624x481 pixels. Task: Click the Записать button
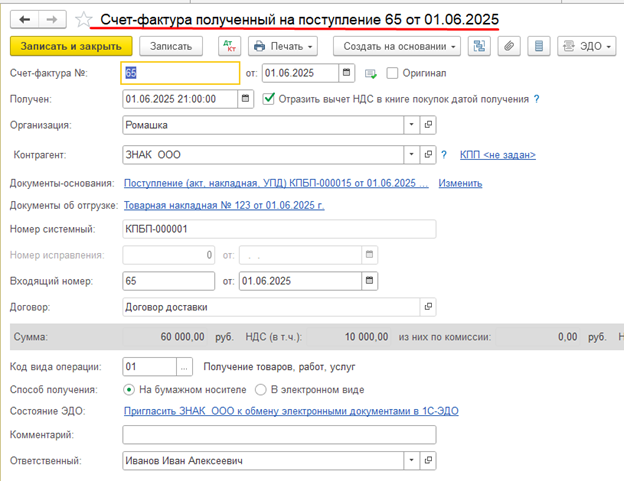(171, 46)
